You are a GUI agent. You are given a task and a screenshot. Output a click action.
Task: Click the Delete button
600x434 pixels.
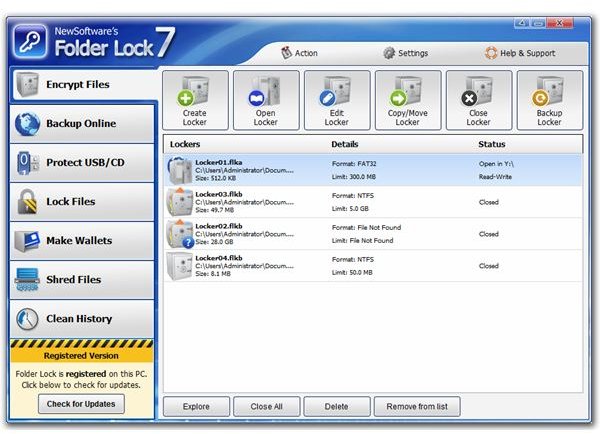337,406
